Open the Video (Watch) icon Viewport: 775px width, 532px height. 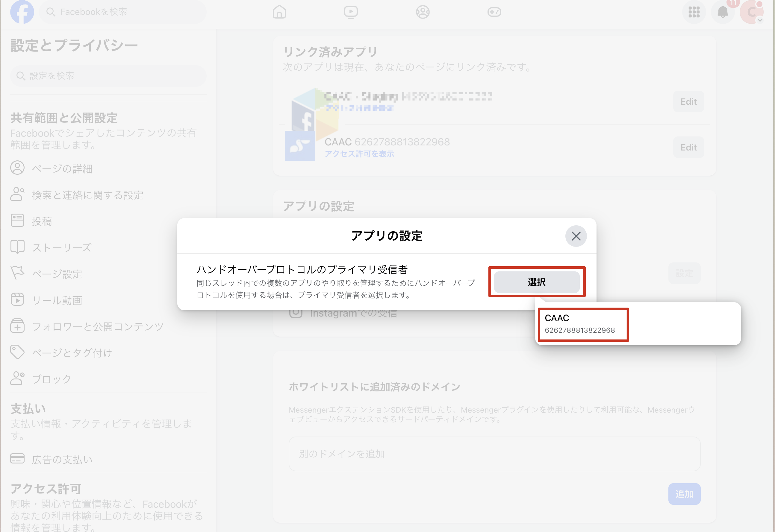coord(351,12)
